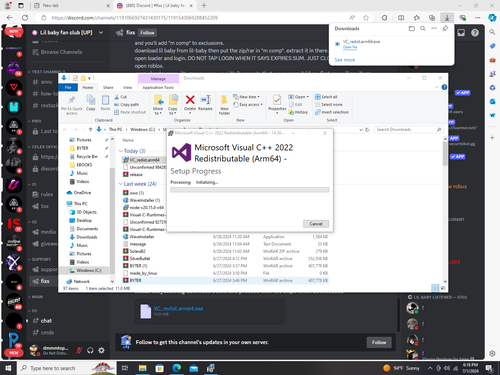Click Pin to Quick access icon
The width and height of the screenshot is (500, 375).
71,100
